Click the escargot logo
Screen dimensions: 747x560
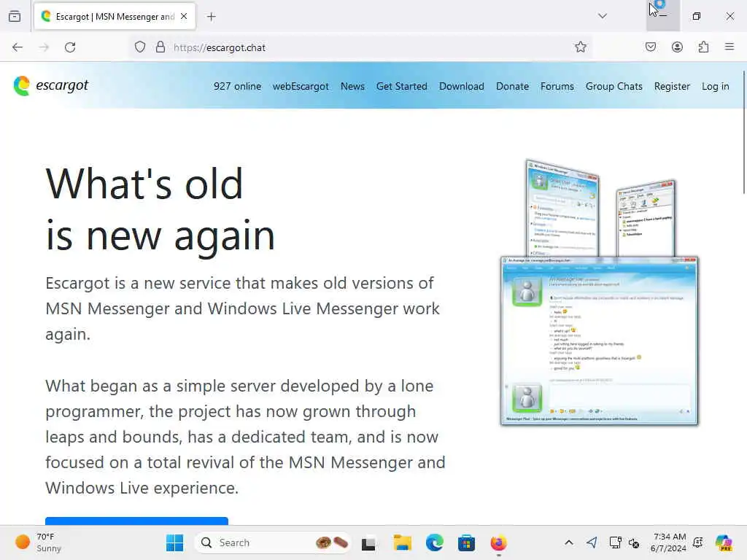(51, 86)
